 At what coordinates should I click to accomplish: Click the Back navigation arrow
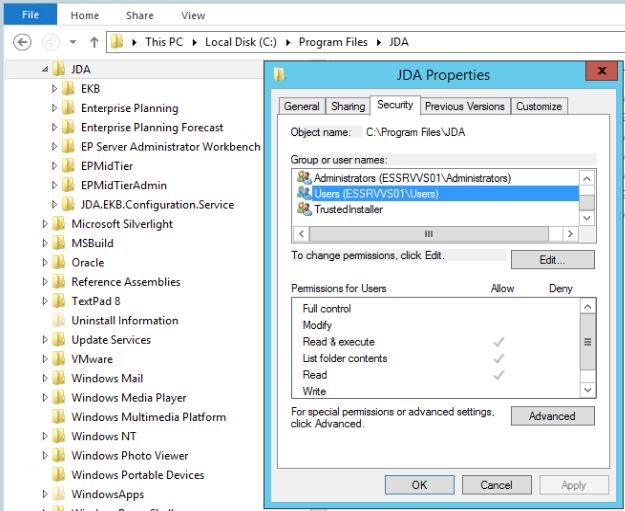click(x=22, y=42)
